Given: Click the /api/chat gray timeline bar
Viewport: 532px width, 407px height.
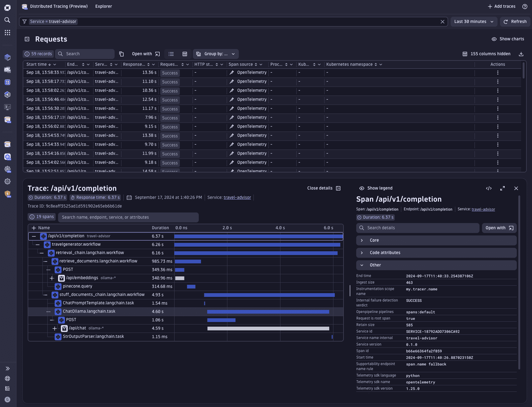Looking at the screenshot, I should (268, 329).
